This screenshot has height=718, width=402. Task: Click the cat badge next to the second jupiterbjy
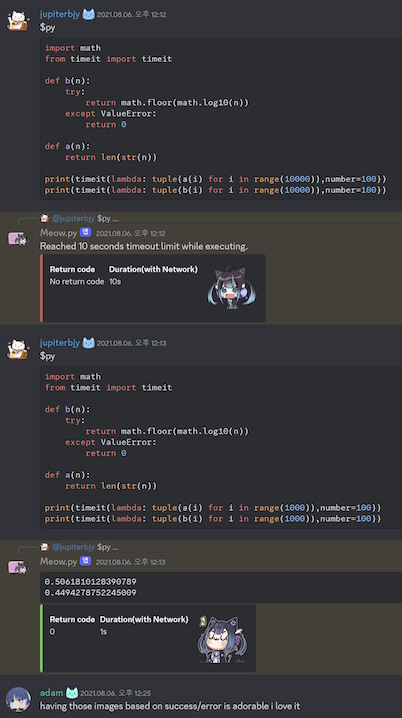pos(88,343)
